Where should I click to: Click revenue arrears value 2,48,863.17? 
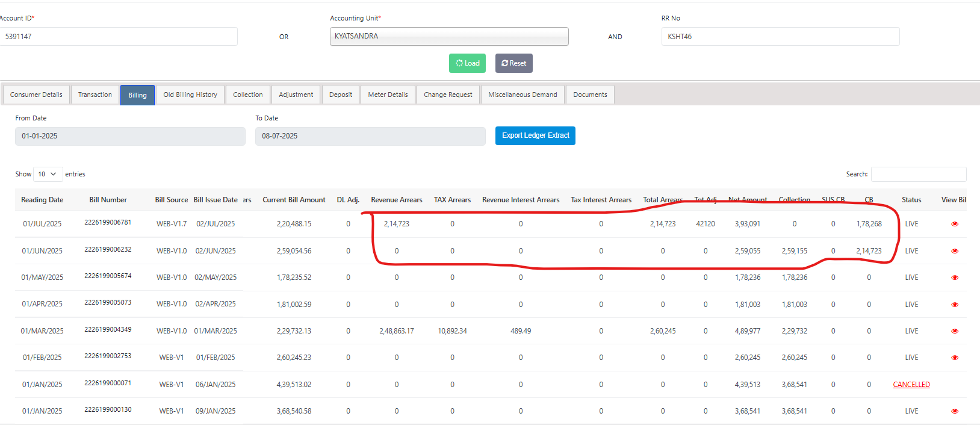coord(397,331)
